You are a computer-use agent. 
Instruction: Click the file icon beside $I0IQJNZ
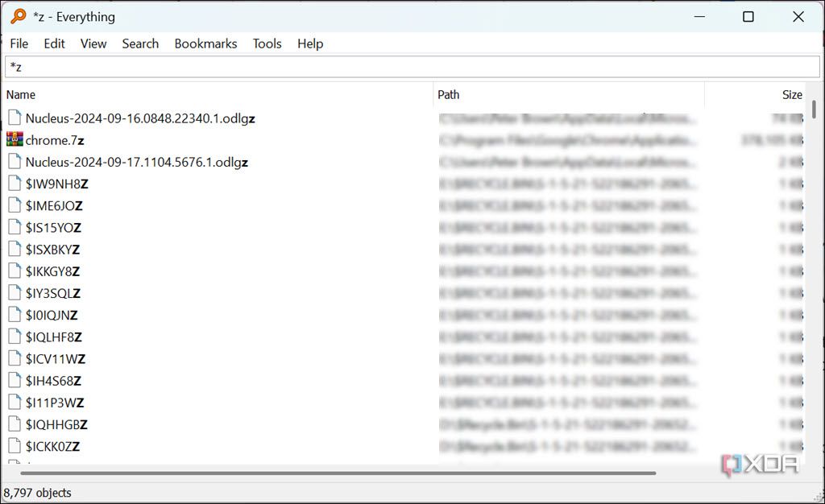15,315
